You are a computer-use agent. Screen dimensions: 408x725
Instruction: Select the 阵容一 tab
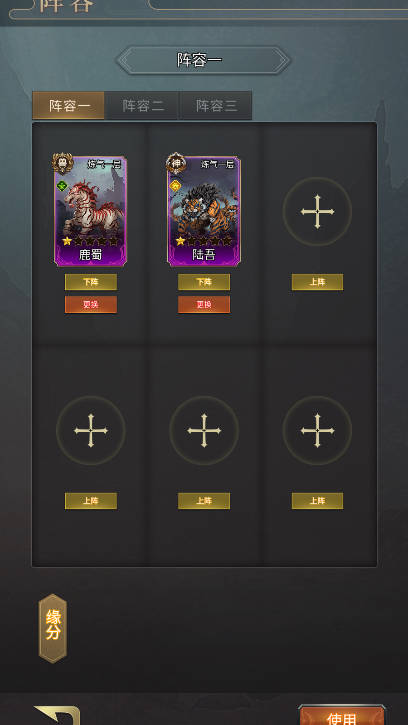68,105
